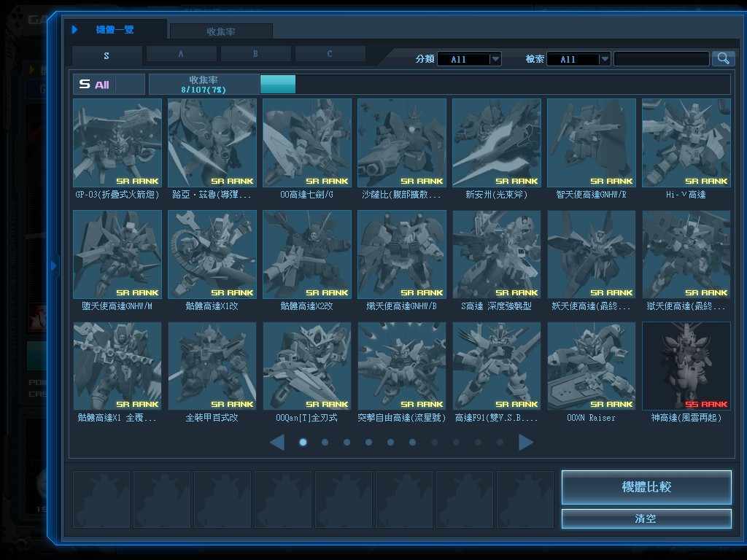747x560 pixels.
Task: Select the B rank tab
Action: click(255, 54)
